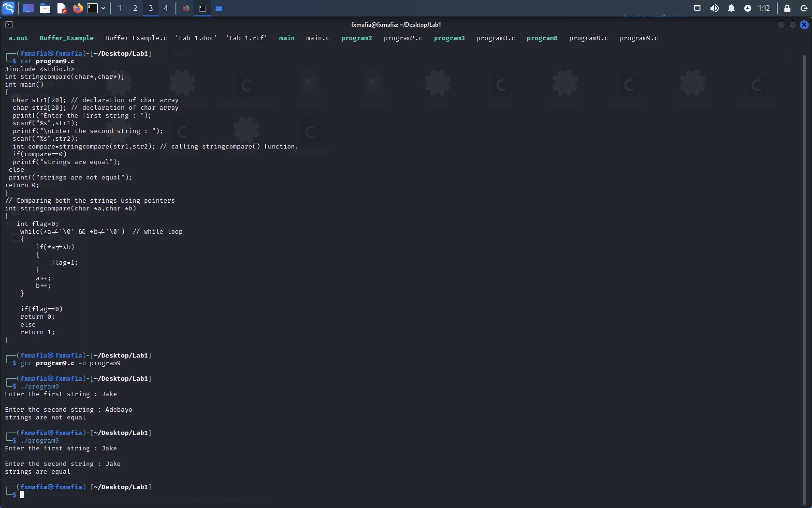Switch to workspace 2
This screenshot has width=812, height=508.
pyautogui.click(x=135, y=8)
